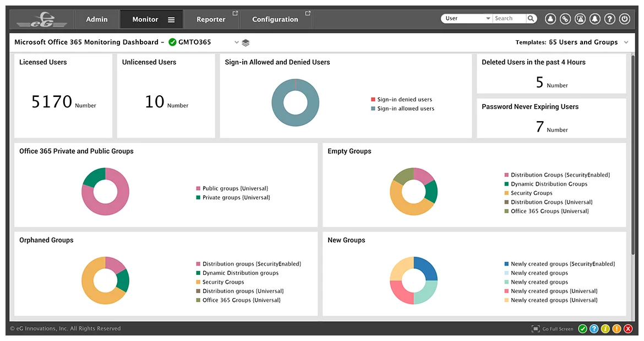Click the green checkmark status icon in the footer
The height and width of the screenshot is (341, 644).
[x=582, y=329]
